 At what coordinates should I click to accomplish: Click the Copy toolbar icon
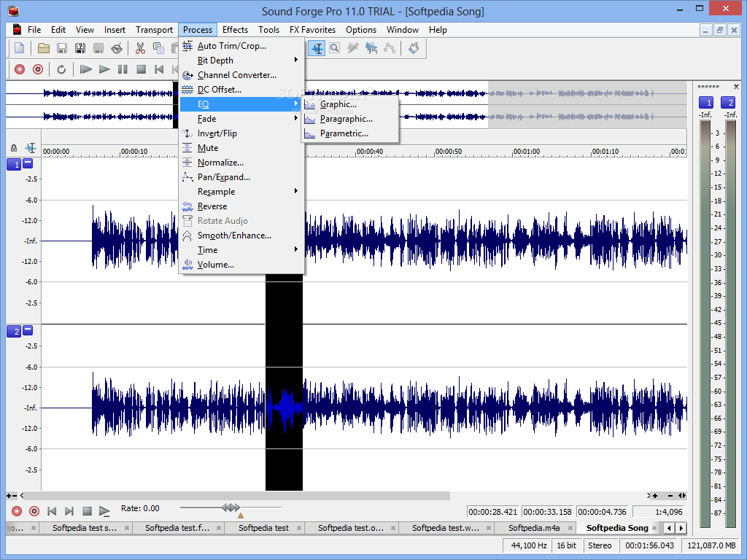point(158,48)
